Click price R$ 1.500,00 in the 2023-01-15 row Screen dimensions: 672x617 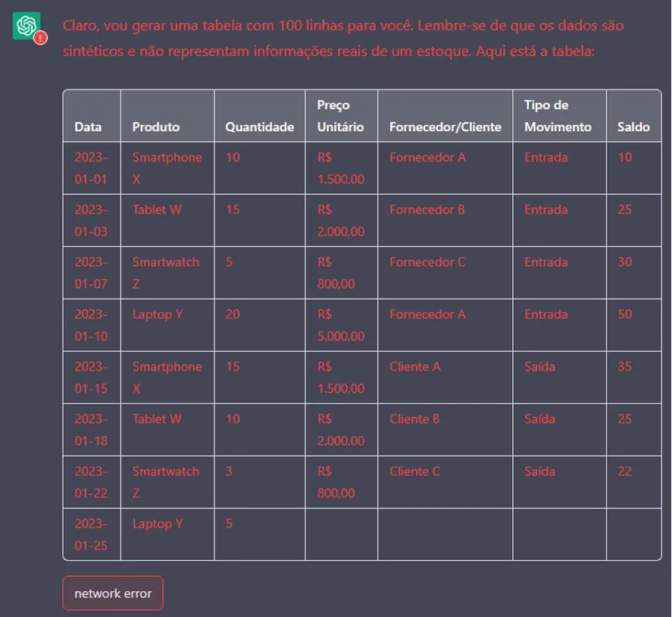341,377
